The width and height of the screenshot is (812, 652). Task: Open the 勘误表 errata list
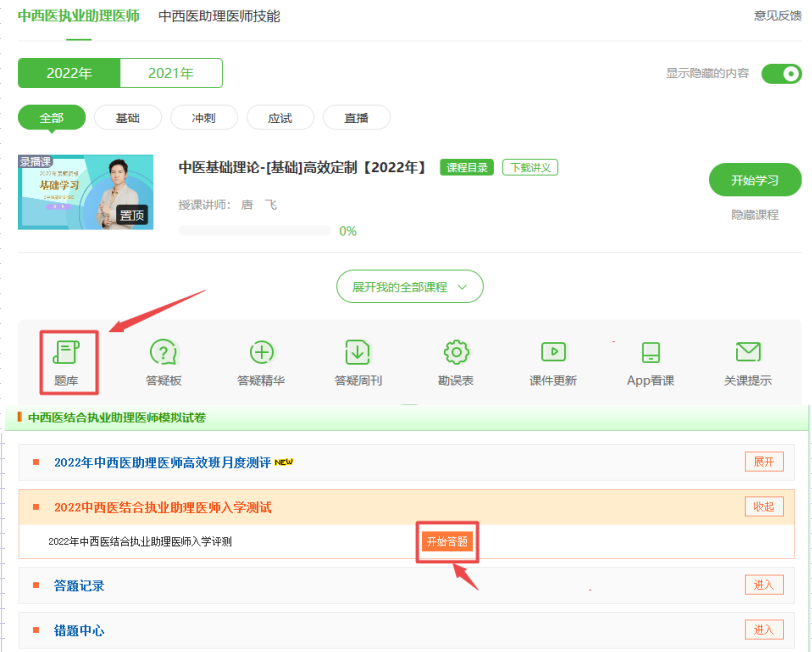coord(455,362)
